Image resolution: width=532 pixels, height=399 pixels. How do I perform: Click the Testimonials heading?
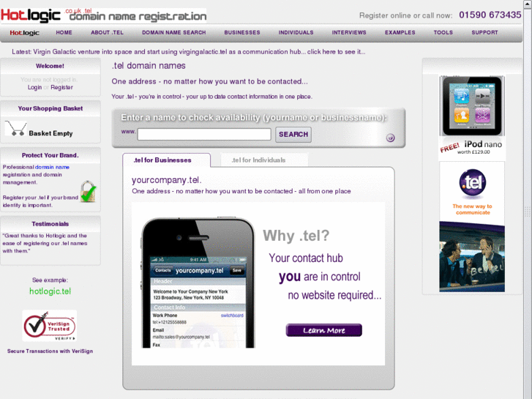pyautogui.click(x=50, y=224)
